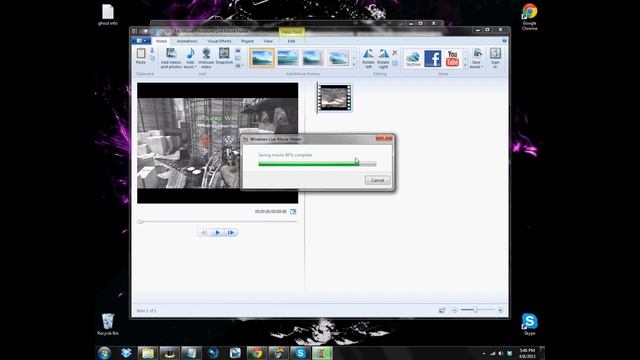
Task: Select the fourth AutoMovie theme thumbnail
Action: click(x=338, y=58)
